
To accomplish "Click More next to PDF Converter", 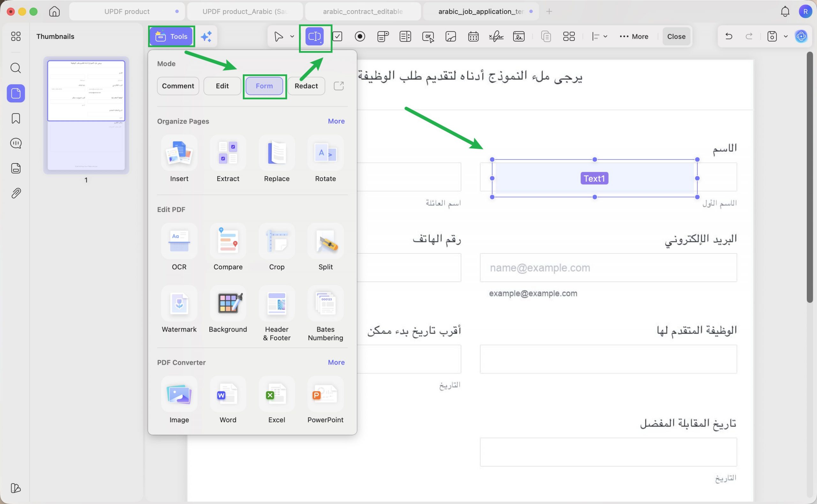I will (336, 362).
